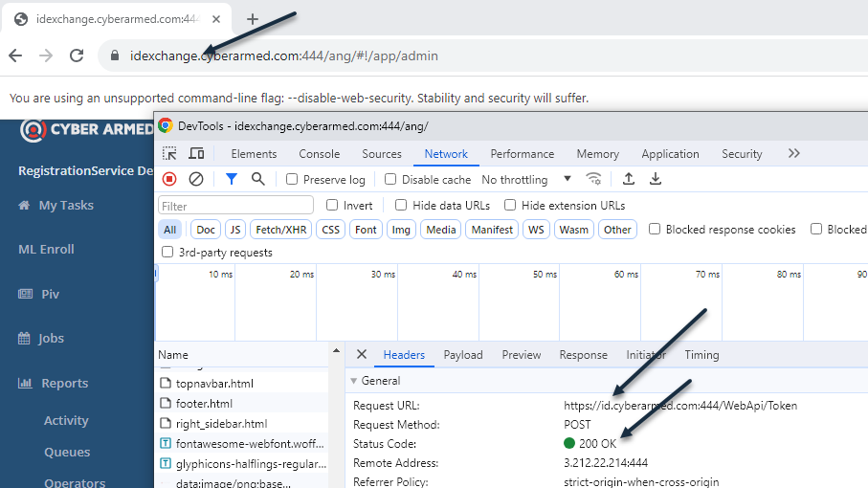Import HAR file upload icon
Viewport: 868px width, 488px height.
(x=629, y=179)
